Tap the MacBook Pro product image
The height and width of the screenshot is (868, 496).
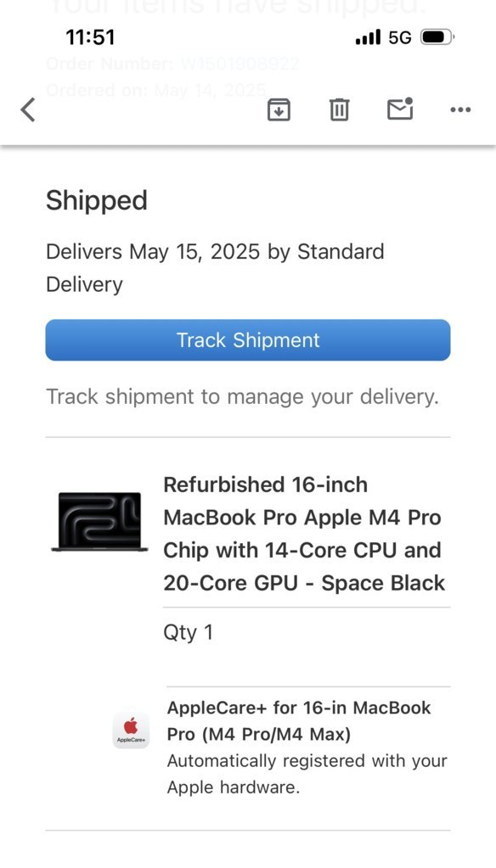pos(99,522)
